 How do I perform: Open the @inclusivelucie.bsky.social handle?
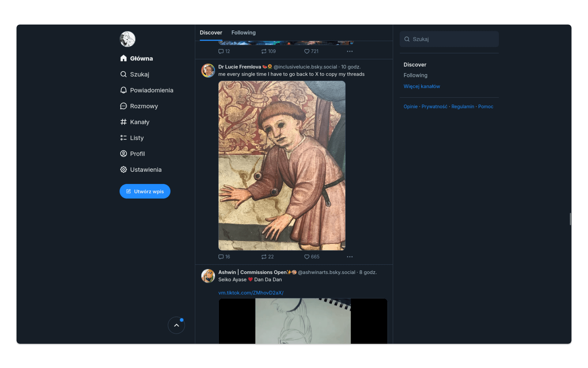click(305, 67)
